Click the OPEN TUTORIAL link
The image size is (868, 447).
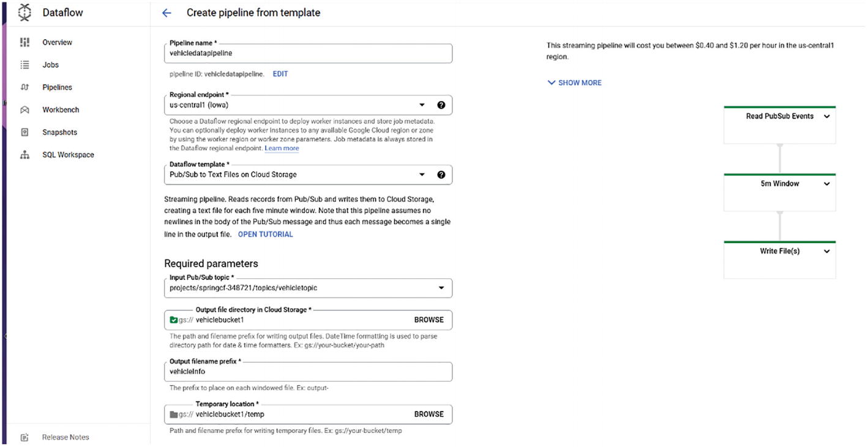(265, 234)
